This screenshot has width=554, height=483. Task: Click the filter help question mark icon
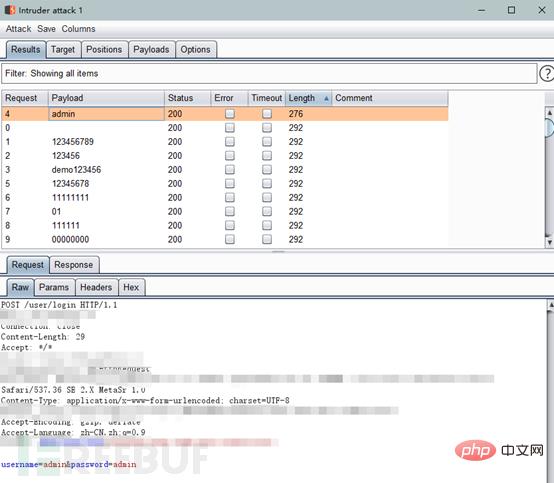(x=547, y=73)
